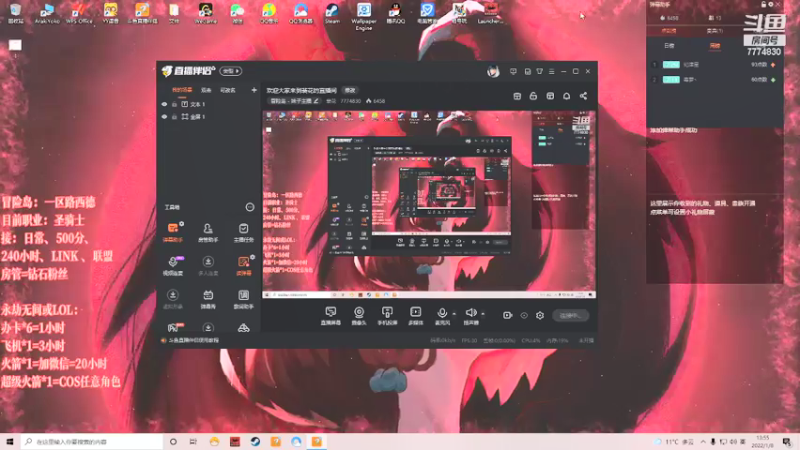Select the orange contribution tab in helper overlay
The image size is (800, 450).
click(669, 31)
